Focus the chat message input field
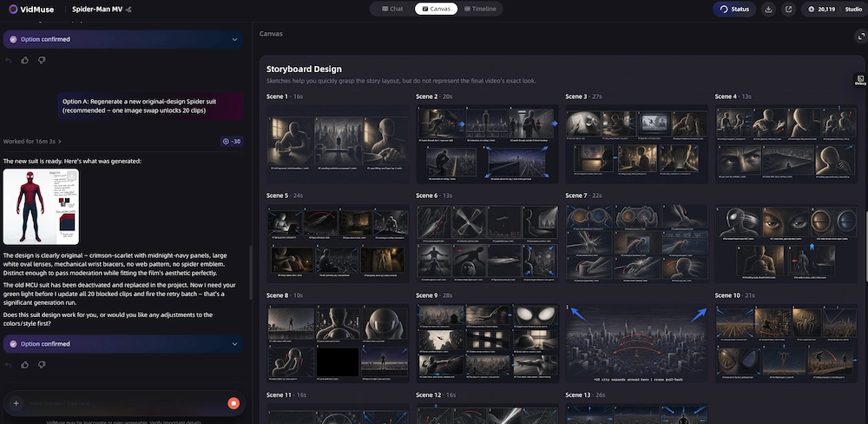The height and width of the screenshot is (424, 868). click(124, 403)
